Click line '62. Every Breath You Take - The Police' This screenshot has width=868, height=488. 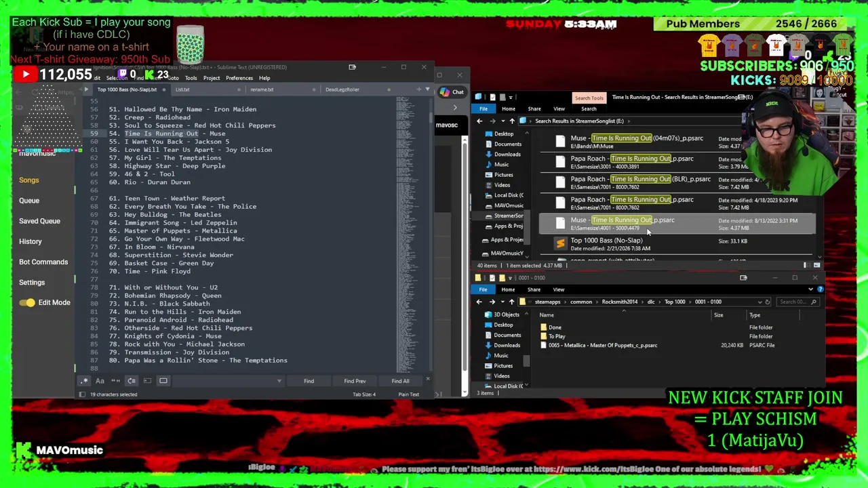pyautogui.click(x=182, y=206)
